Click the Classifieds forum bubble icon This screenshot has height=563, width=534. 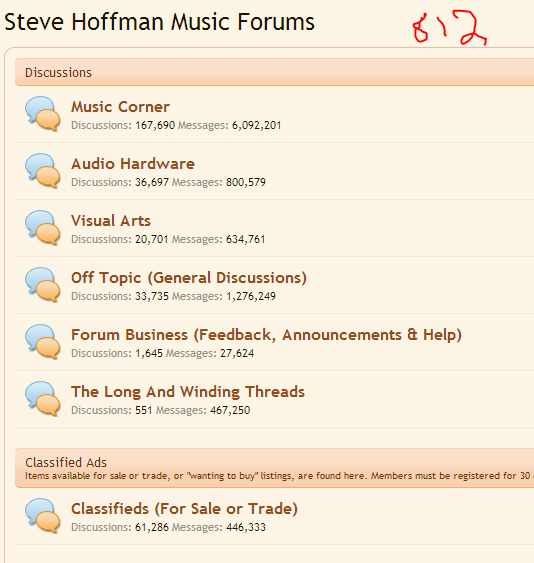click(42, 516)
